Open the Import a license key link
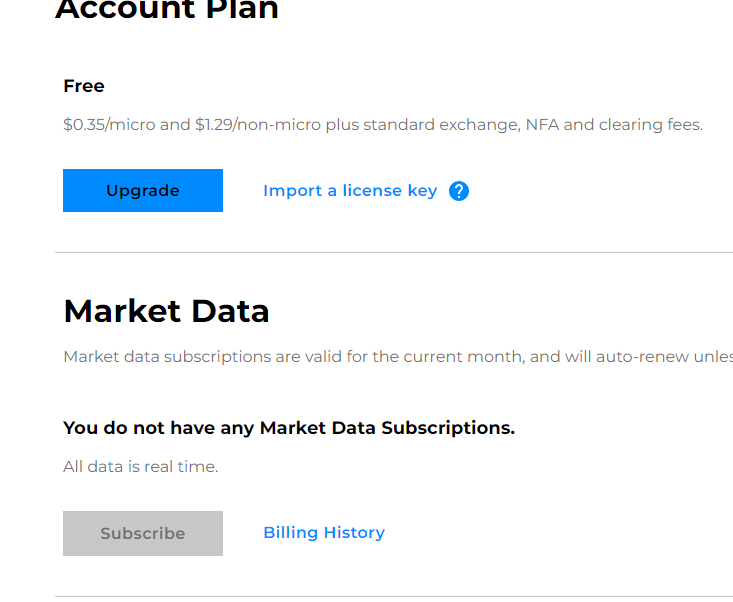The height and width of the screenshot is (602, 733). [350, 191]
